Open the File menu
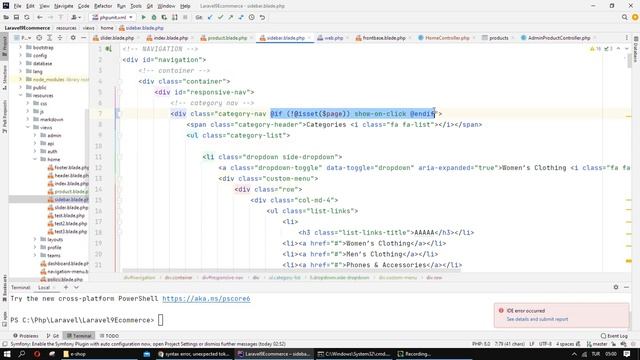This screenshot has height=360, width=640. pos(18,6)
